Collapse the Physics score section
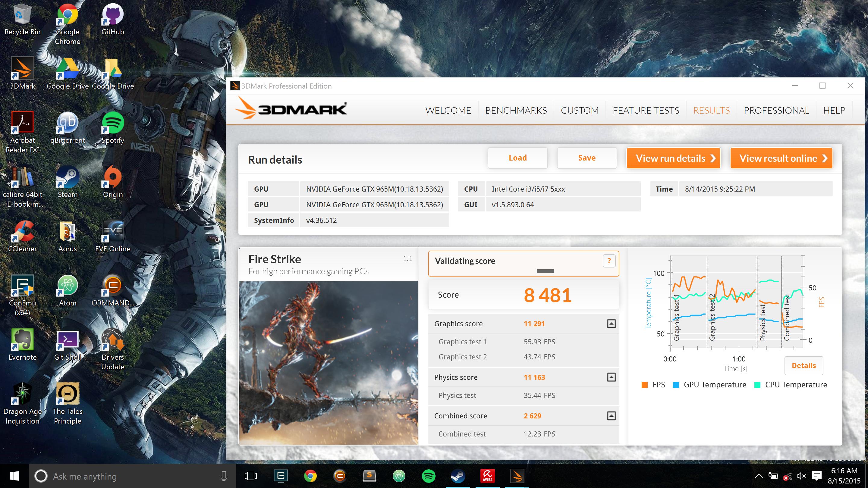 coord(611,377)
